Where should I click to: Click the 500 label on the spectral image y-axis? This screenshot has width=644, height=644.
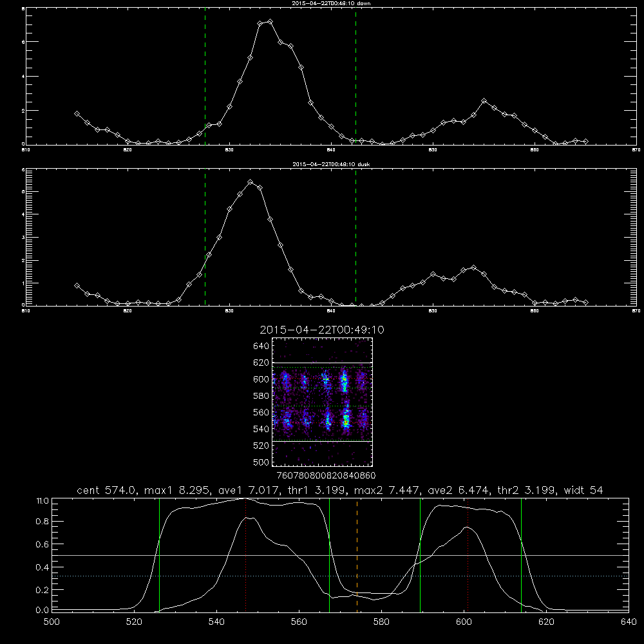(x=261, y=462)
